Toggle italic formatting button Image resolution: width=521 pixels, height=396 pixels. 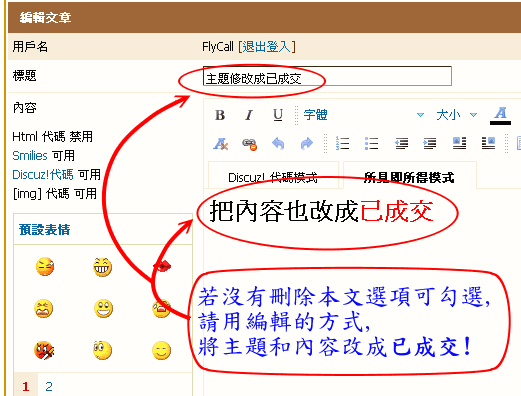pos(249,115)
